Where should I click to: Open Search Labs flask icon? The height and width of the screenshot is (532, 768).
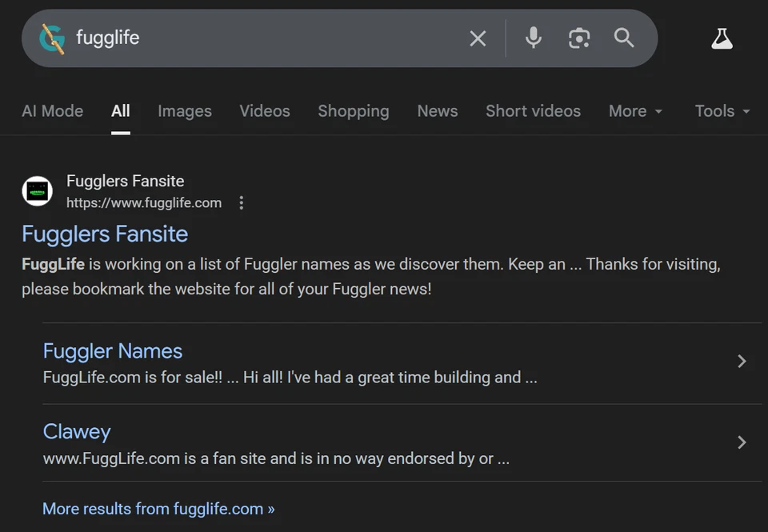[722, 38]
